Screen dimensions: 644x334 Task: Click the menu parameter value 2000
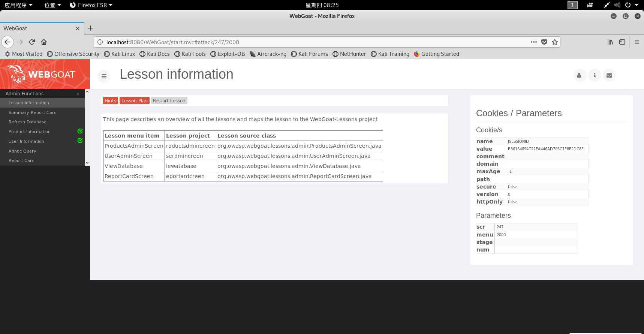tap(501, 235)
